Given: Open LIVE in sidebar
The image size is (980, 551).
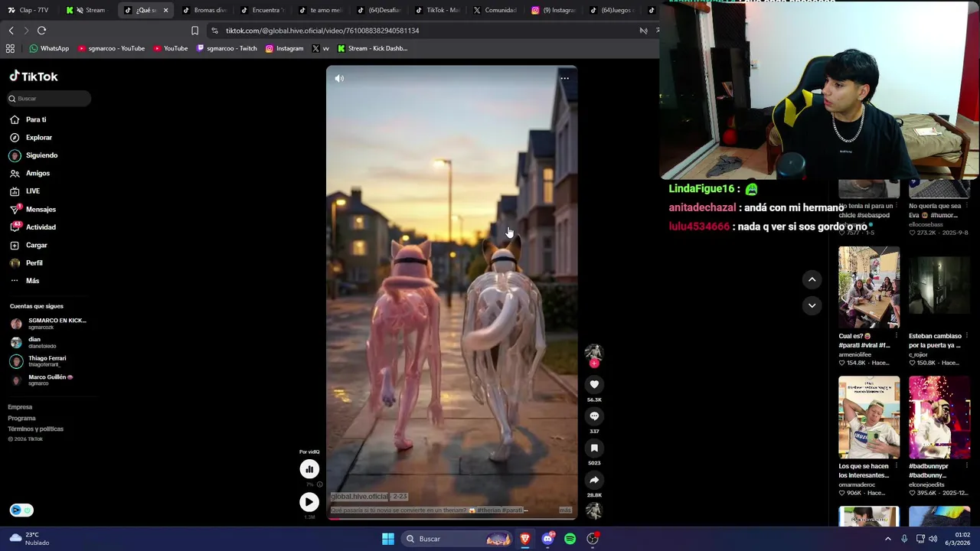Looking at the screenshot, I should pos(33,191).
